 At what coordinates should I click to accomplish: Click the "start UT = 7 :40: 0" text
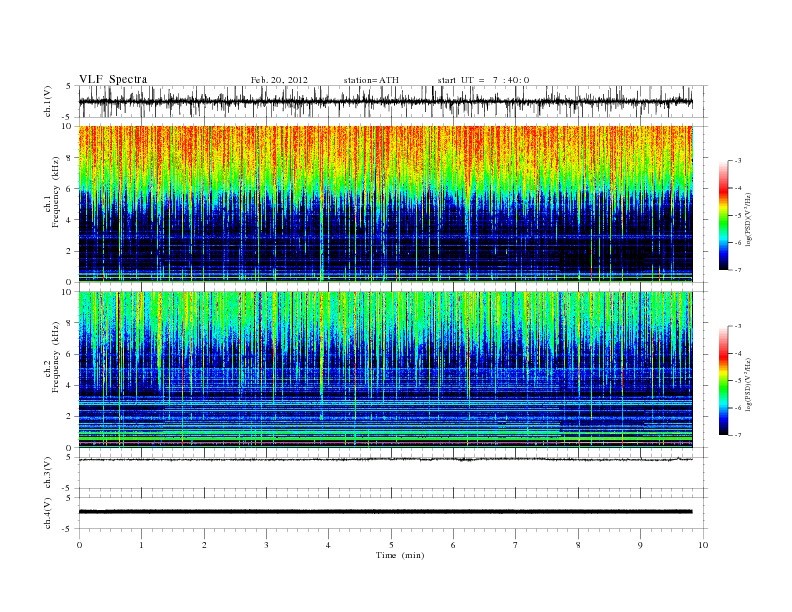[483, 80]
